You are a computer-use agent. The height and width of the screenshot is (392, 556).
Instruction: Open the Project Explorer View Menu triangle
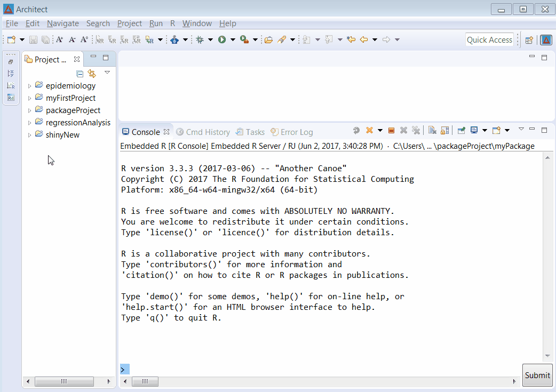pyautogui.click(x=107, y=73)
